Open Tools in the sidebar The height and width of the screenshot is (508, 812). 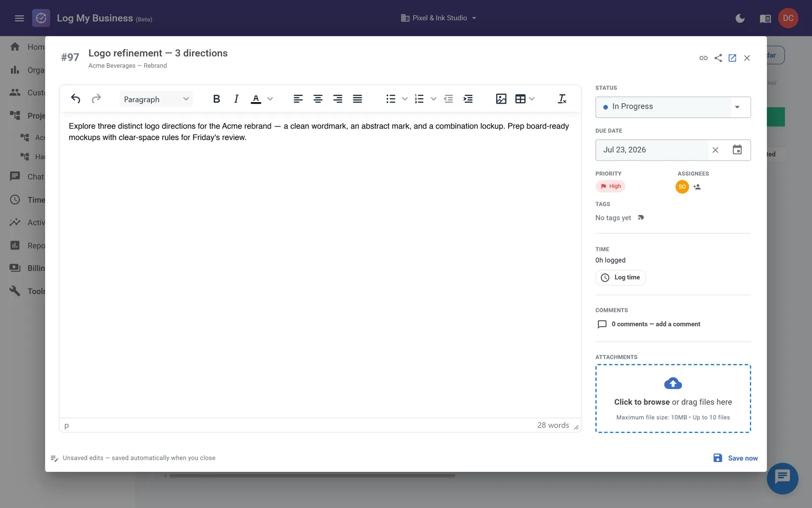pyautogui.click(x=27, y=291)
